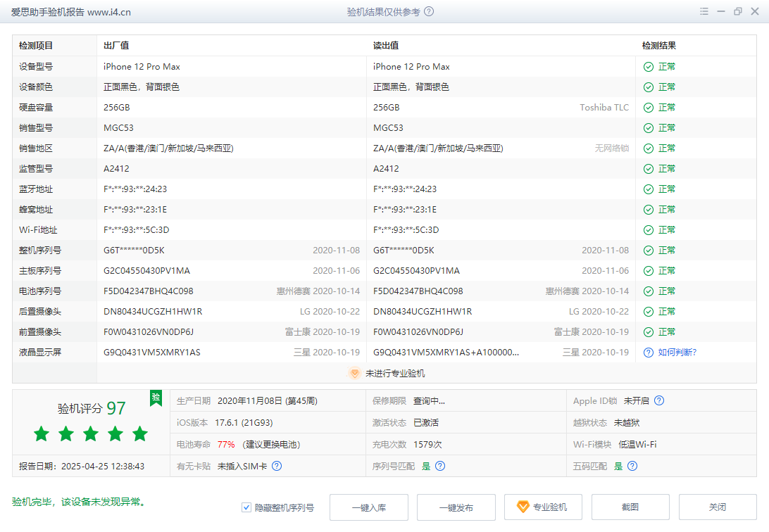Click the green check icon for 主板序列号
This screenshot has width=769, height=532.
click(649, 271)
